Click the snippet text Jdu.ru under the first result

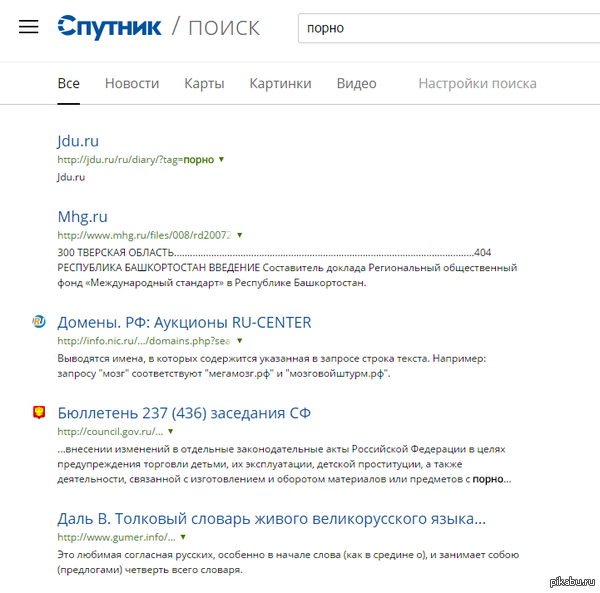71,177
